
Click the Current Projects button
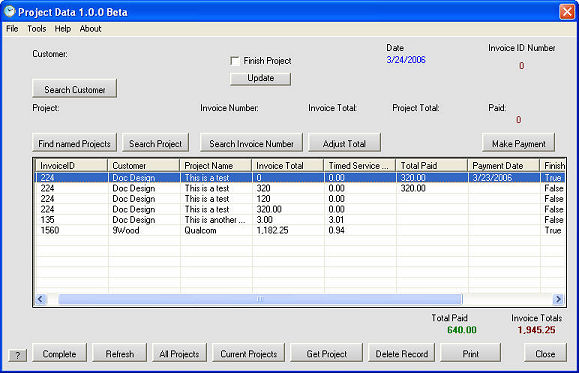pyautogui.click(x=249, y=353)
